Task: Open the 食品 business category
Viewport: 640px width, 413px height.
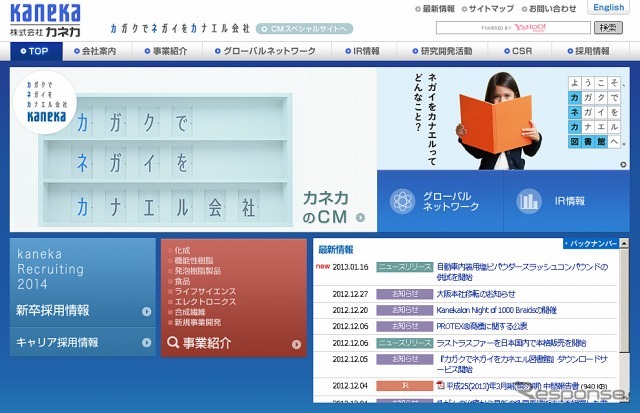Action: [182, 281]
